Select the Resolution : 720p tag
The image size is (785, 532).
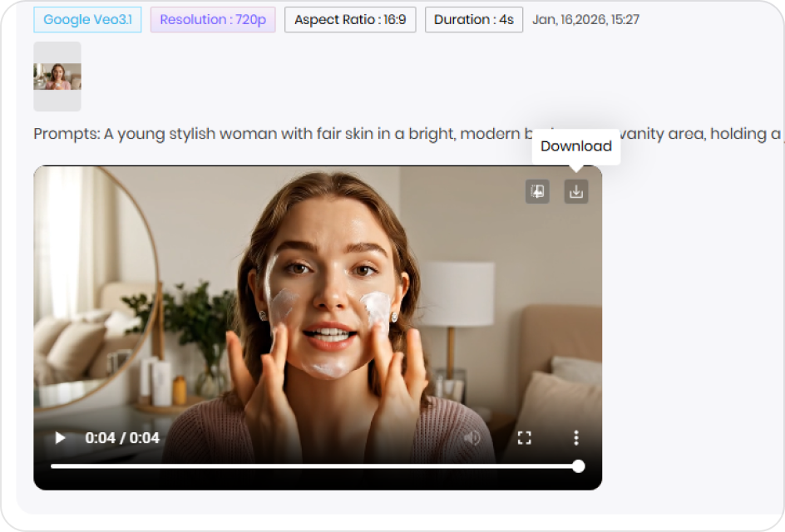pos(213,19)
